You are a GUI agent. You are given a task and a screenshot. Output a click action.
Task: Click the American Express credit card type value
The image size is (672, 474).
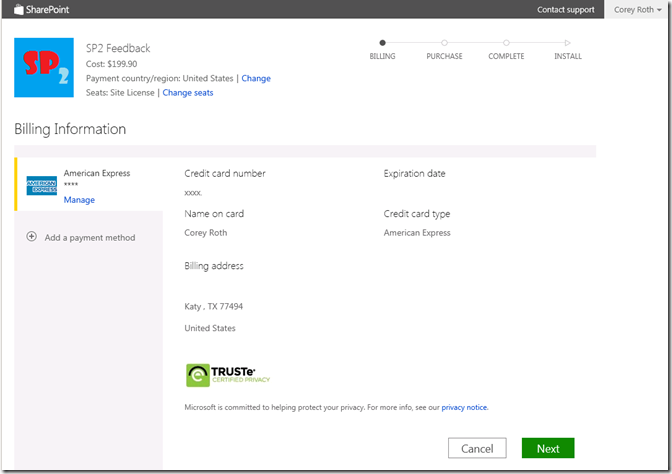click(417, 233)
